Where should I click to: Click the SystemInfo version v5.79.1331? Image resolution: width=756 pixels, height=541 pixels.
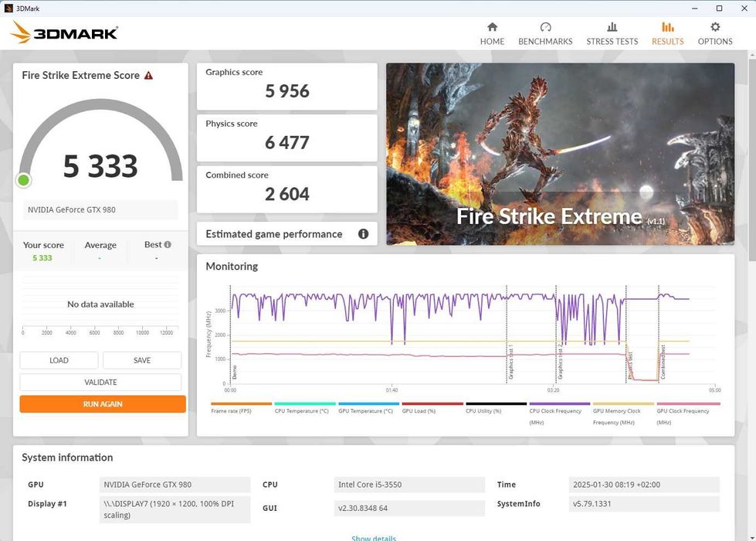(x=644, y=504)
